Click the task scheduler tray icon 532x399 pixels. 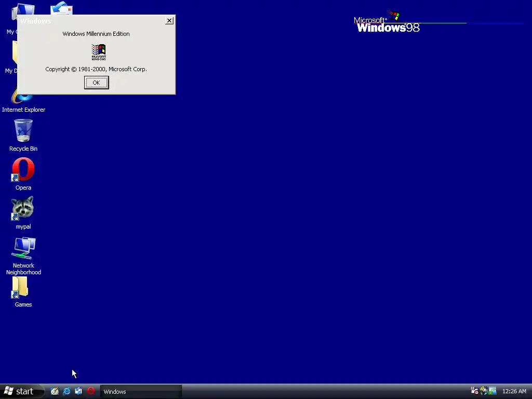point(474,391)
